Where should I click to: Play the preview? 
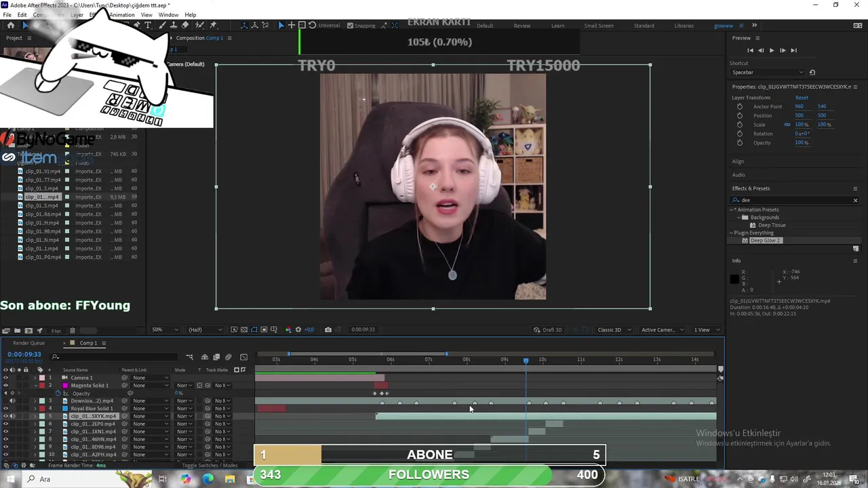(771, 50)
